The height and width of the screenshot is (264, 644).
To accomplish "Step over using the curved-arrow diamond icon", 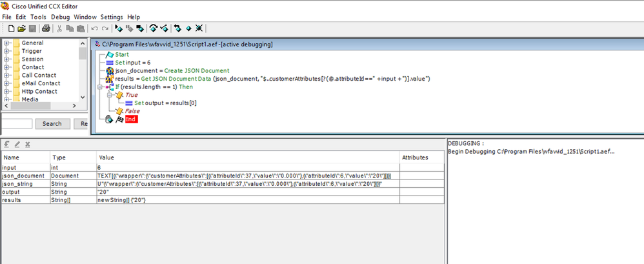I will [x=154, y=28].
